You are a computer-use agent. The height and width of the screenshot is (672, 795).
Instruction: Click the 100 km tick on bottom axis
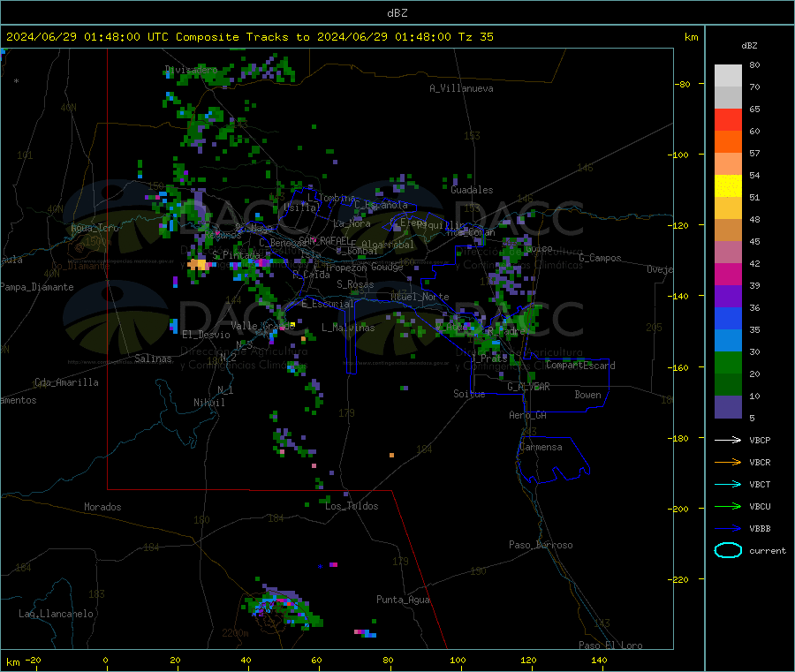(458, 660)
